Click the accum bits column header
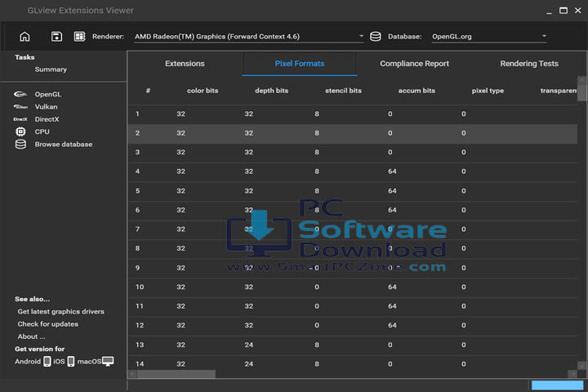Viewport: 588px width, 392px height. (416, 91)
